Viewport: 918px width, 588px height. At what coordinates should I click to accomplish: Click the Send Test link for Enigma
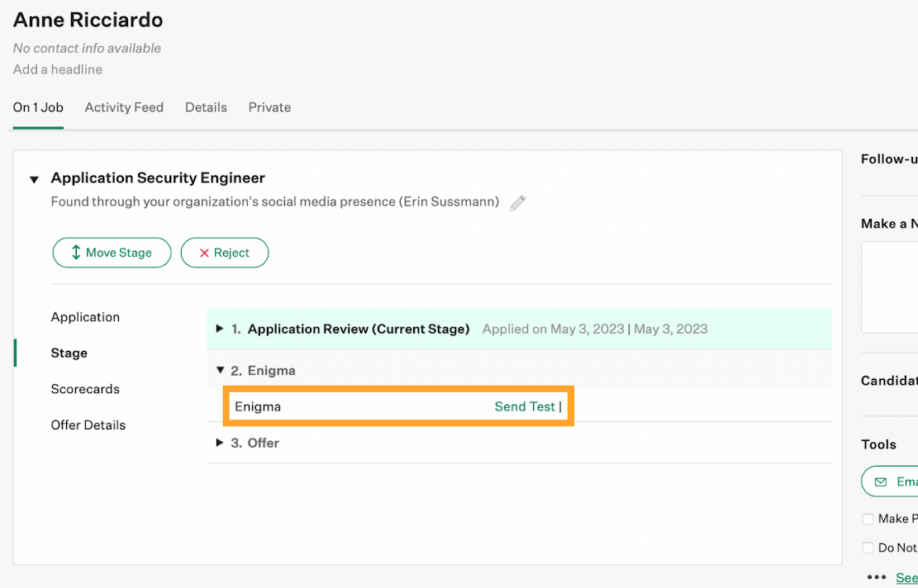tap(525, 406)
